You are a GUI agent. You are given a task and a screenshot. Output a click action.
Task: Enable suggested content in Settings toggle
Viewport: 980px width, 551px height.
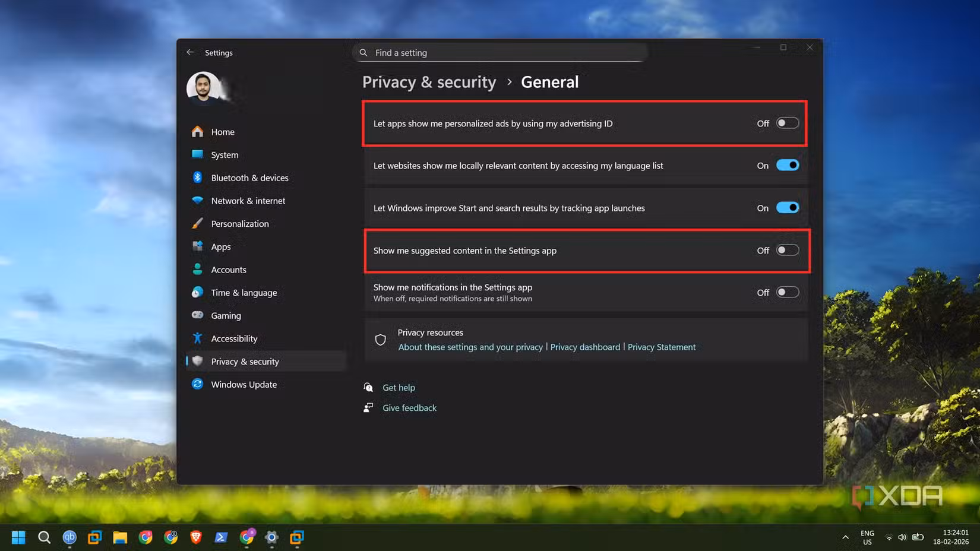point(788,250)
